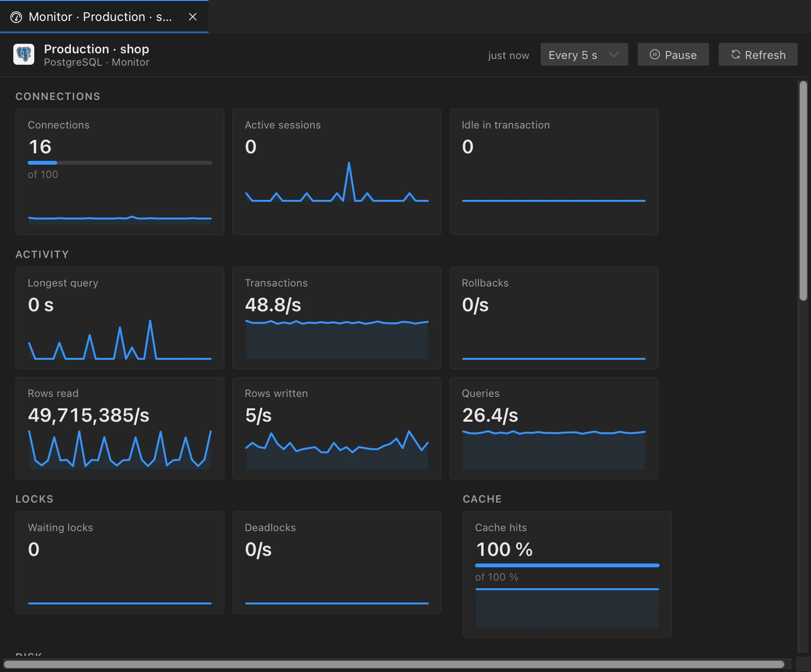Click the Cache hits value 100 %
Image resolution: width=811 pixels, height=672 pixels.
504,549
